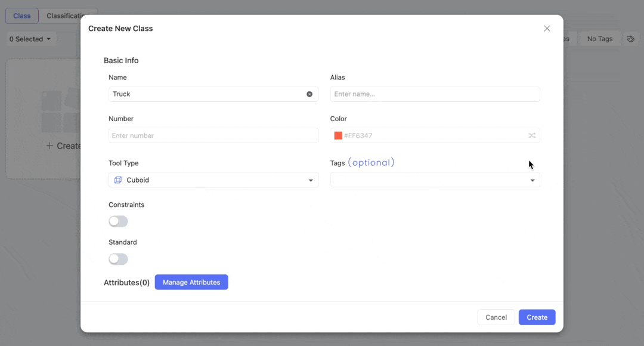Click the plus icon to create a class

49,146
